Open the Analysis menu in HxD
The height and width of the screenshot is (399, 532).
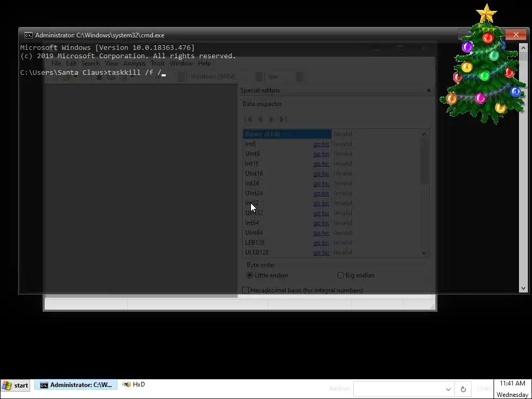[134, 63]
